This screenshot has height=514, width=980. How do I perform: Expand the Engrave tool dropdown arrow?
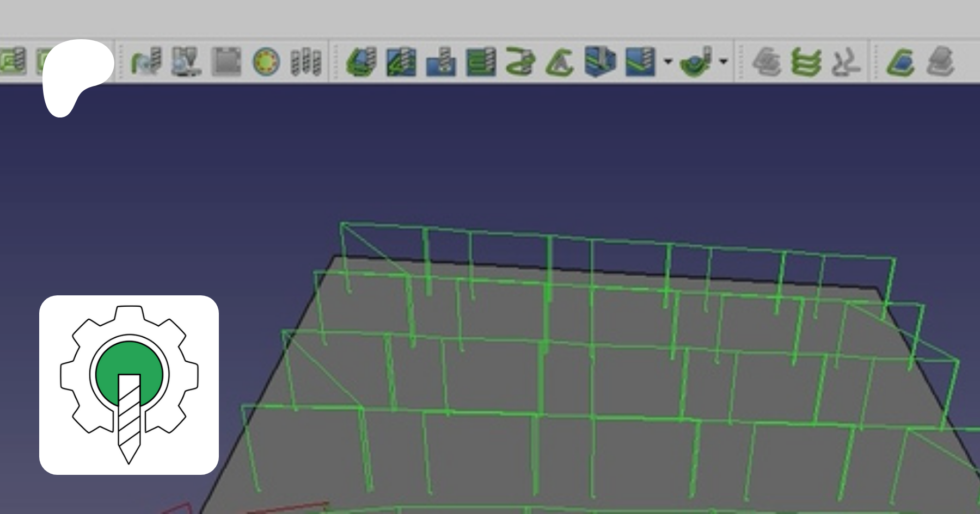coord(668,61)
